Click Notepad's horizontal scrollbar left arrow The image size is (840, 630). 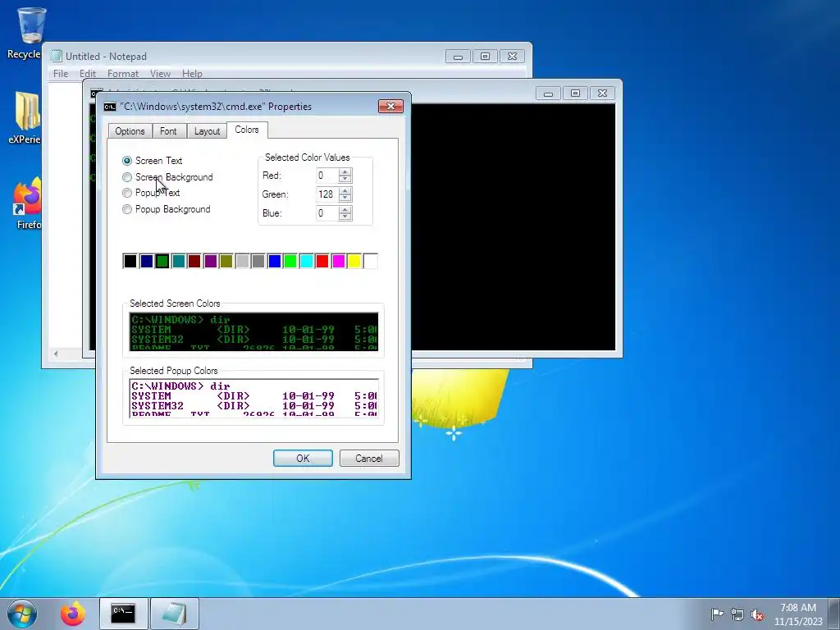click(57, 354)
